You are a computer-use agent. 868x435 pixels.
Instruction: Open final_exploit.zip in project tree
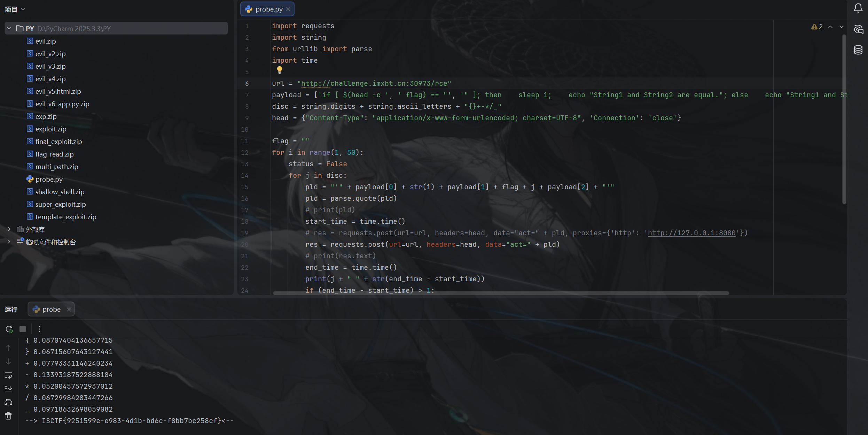click(x=58, y=142)
